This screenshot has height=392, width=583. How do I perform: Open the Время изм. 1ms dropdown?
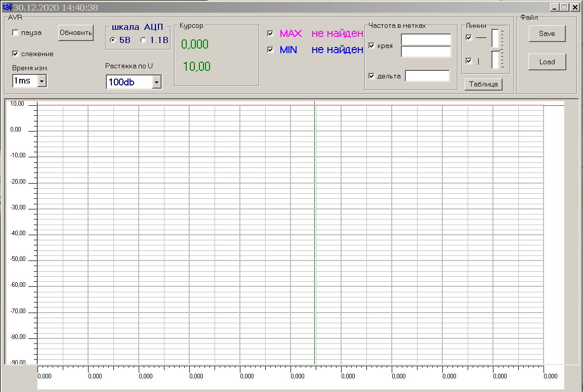(x=42, y=81)
